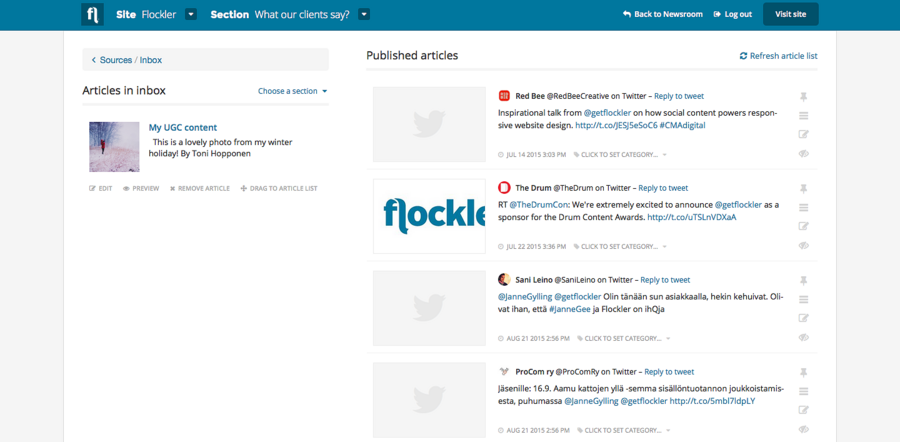Click Section What our clients say label

(280, 14)
